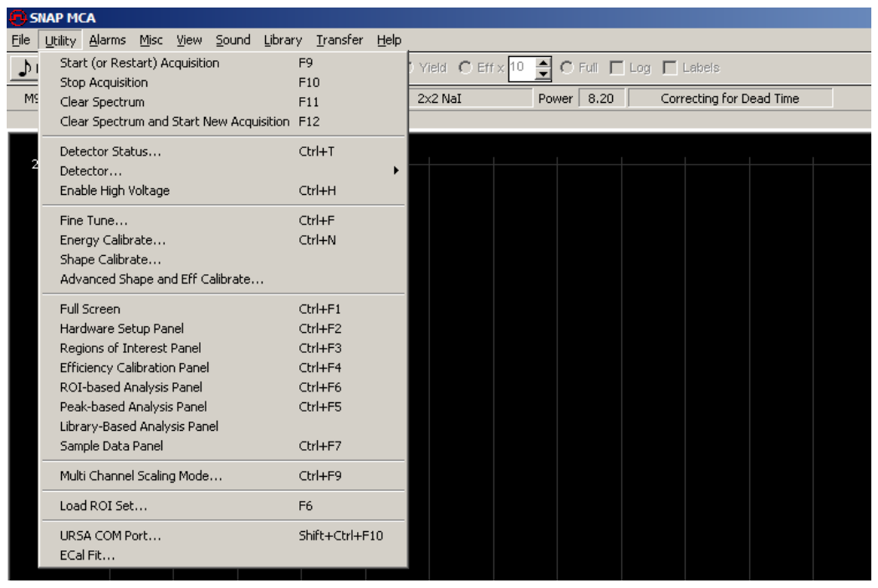Open URSA COM Port settings
Screen dimensions: 878x588
[223, 535]
